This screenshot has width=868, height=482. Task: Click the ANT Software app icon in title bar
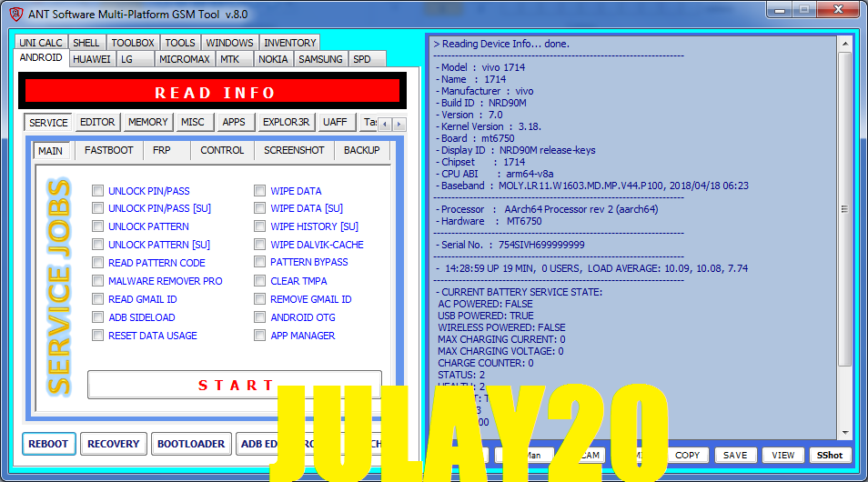click(16, 14)
